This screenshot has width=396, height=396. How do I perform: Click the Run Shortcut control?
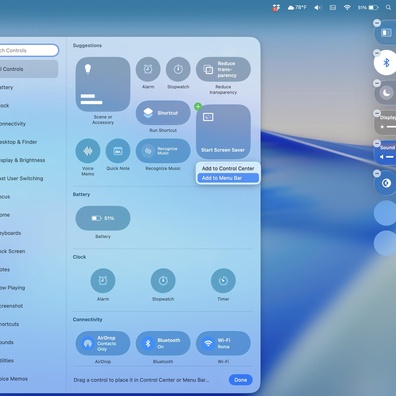coord(163,113)
